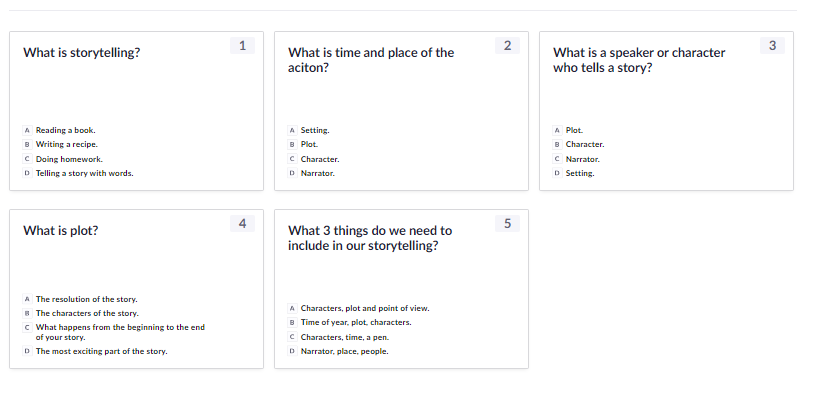Click the number 3 badge on third card

click(772, 46)
